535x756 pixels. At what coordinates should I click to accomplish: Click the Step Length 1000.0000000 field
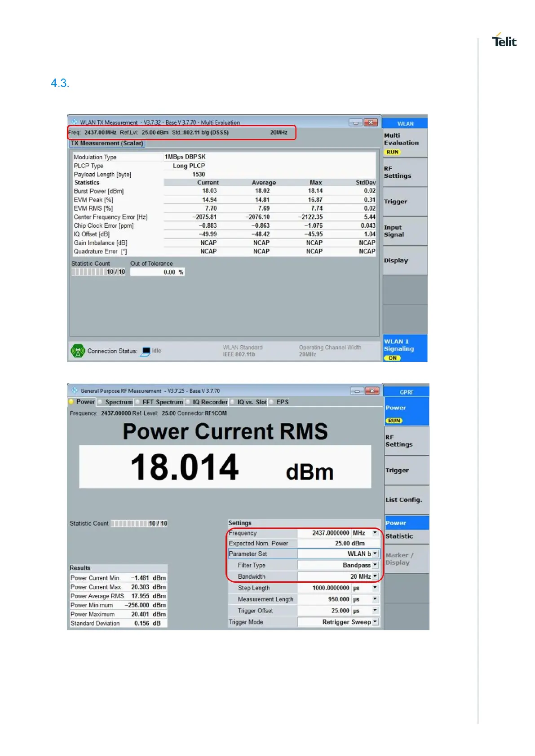point(324,588)
